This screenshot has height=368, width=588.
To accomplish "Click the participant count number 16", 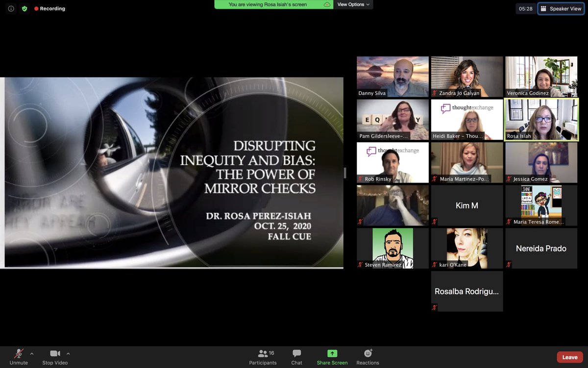I will point(271,353).
